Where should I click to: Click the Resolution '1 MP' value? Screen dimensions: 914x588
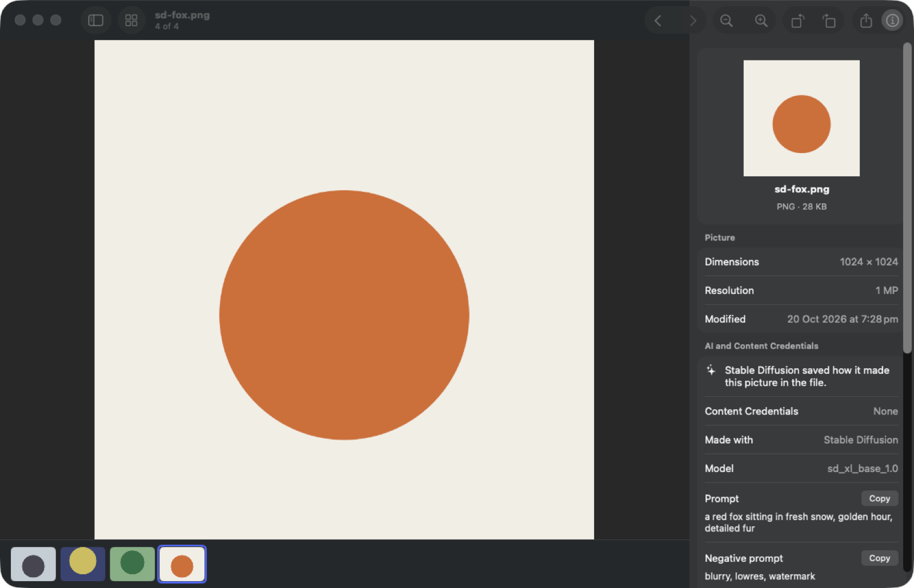point(887,290)
